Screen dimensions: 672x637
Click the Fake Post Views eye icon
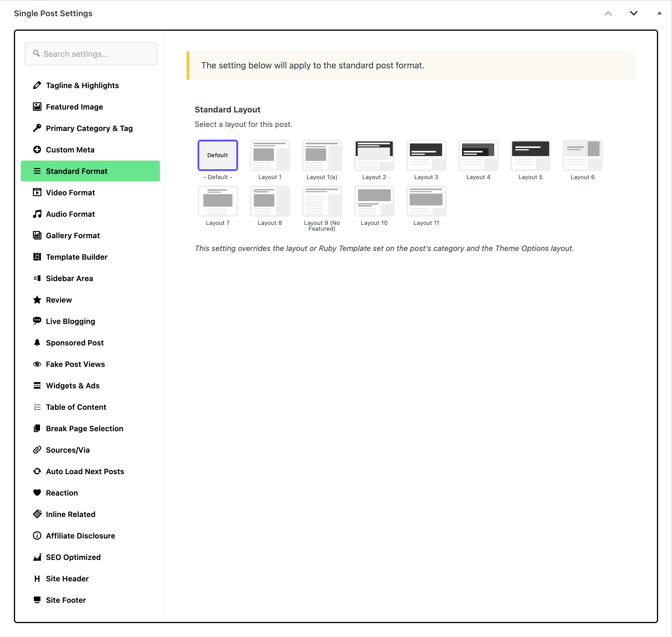tap(37, 364)
